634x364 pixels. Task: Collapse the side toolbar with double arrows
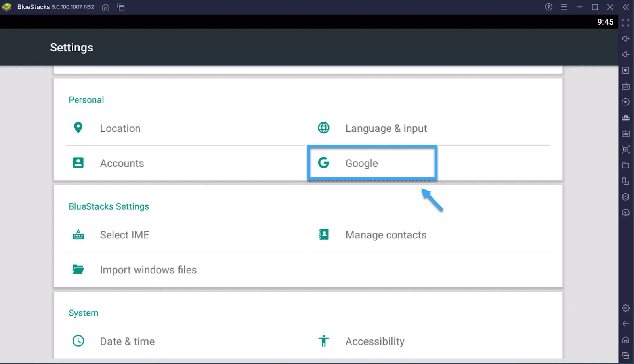coord(626,7)
